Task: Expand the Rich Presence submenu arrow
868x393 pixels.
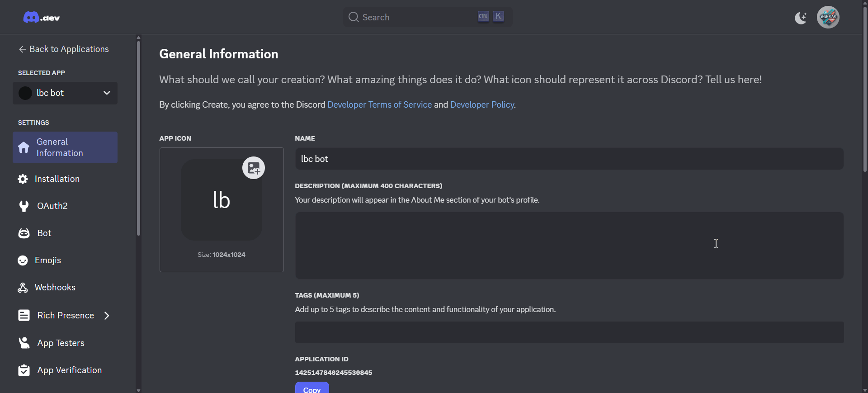Action: click(x=107, y=316)
